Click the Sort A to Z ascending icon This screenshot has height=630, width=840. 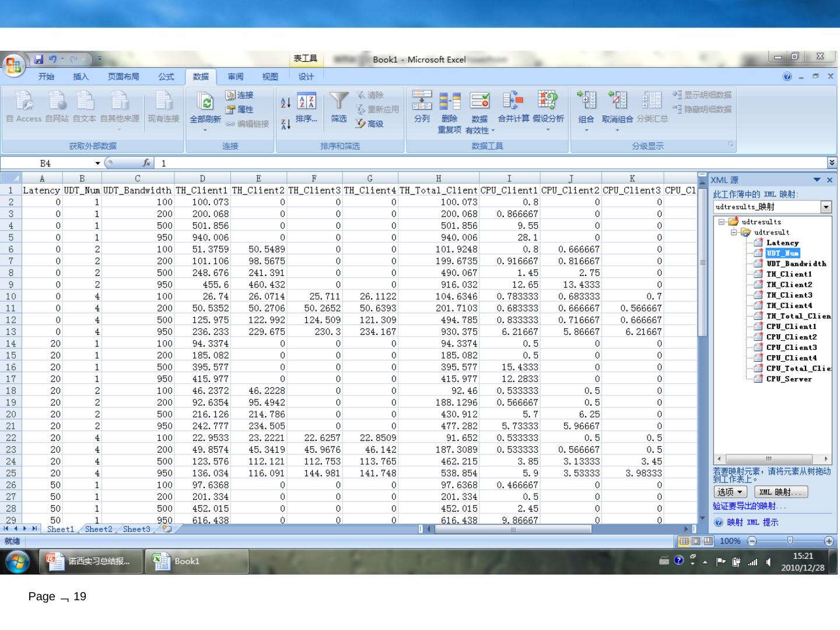[x=285, y=103]
